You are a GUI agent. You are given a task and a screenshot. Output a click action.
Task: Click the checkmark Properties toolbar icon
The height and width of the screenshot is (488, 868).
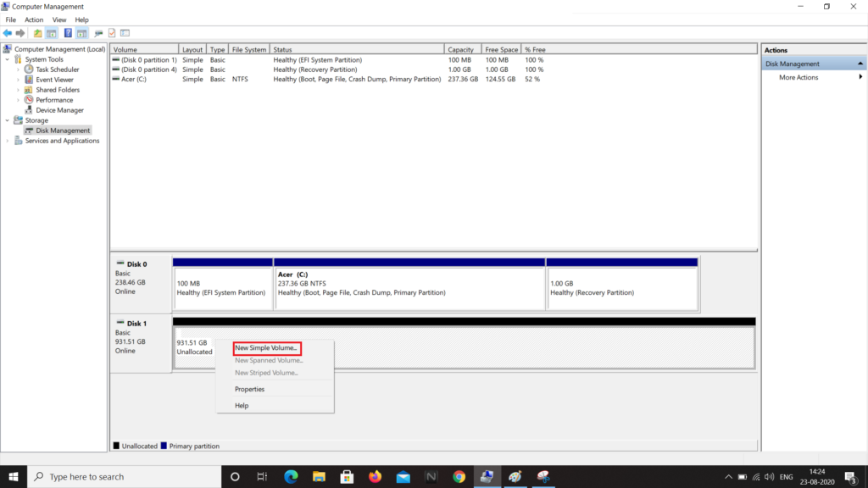(112, 33)
